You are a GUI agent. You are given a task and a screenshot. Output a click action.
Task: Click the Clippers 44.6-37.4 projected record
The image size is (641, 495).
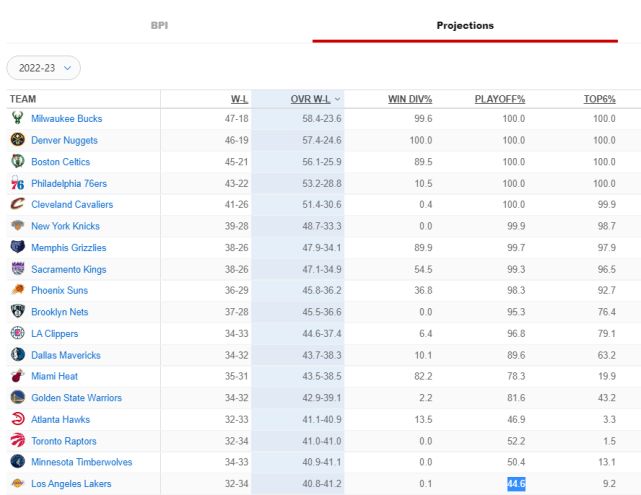pyautogui.click(x=322, y=334)
